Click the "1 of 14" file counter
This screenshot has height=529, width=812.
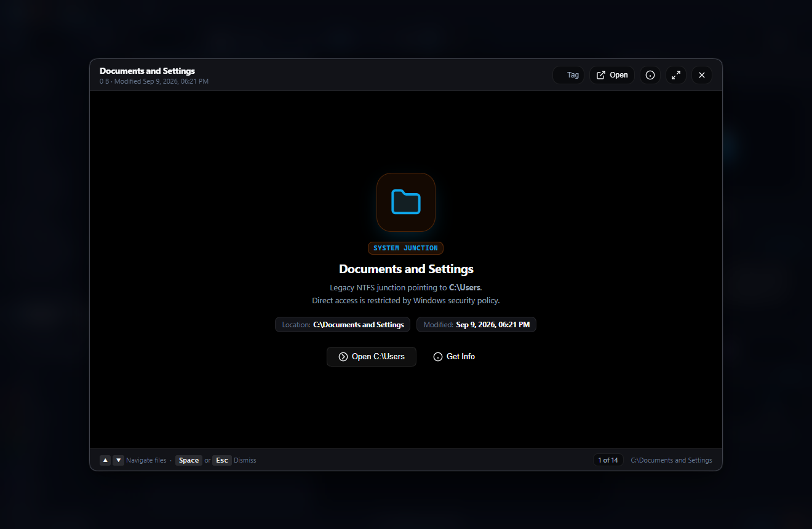(x=608, y=460)
